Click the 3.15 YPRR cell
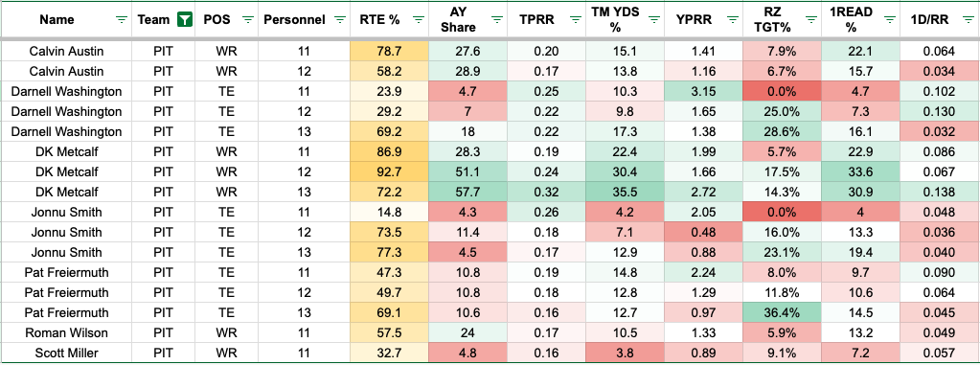This screenshot has width=980, height=365. coord(703,91)
